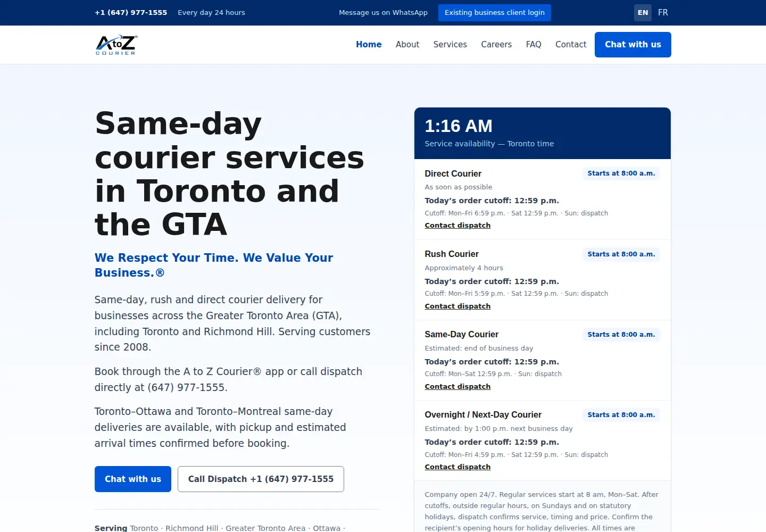Viewport: 766px width, 532px height.
Task: Click 'Approximately 4 hours' text
Action: [464, 268]
